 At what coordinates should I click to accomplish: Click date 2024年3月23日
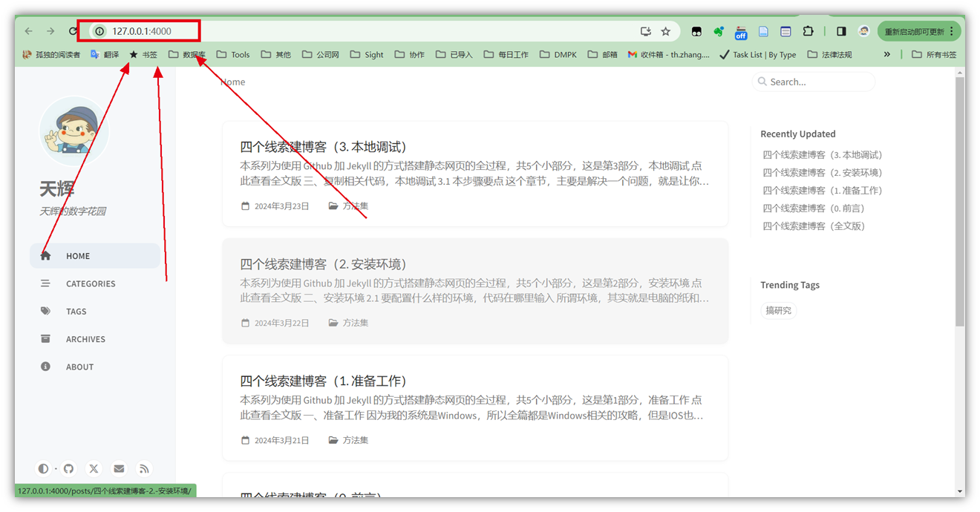281,206
